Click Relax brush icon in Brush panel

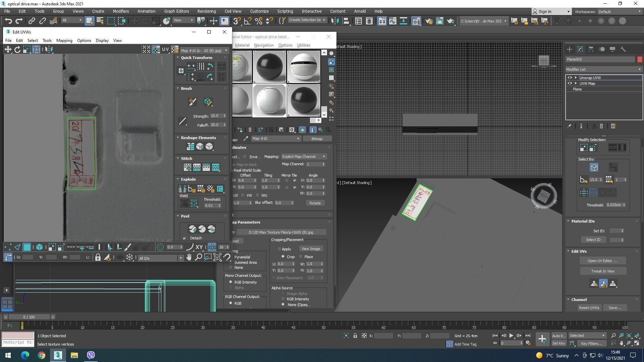tap(208, 102)
